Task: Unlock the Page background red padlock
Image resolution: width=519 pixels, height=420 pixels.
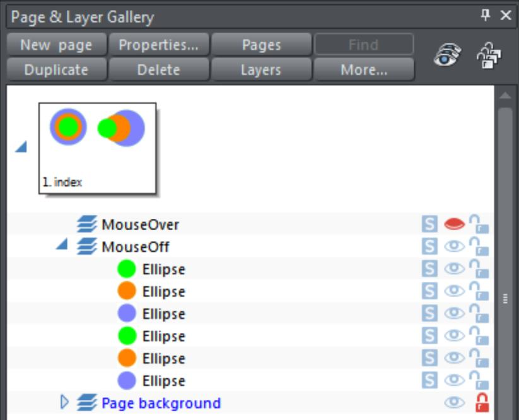Action: (x=482, y=402)
